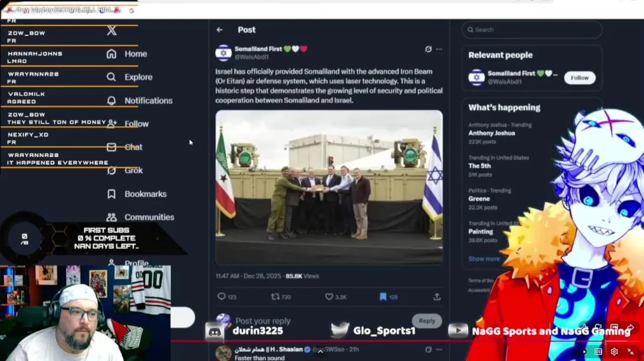This screenshot has width=644, height=361.
Task: Open the more menu on H. Shaalan reply
Action: (x=439, y=349)
